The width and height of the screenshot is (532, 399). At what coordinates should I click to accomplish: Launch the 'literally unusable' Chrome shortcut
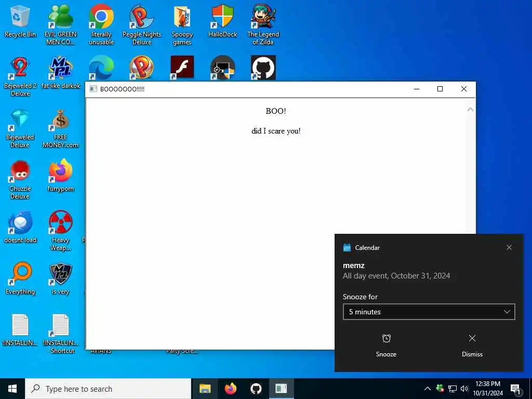(x=101, y=25)
